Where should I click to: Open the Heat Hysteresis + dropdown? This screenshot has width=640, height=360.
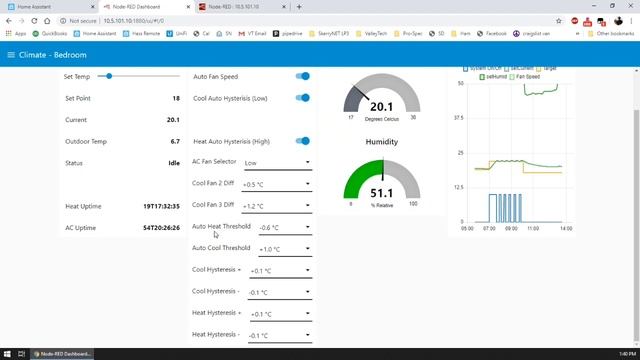tap(280, 314)
